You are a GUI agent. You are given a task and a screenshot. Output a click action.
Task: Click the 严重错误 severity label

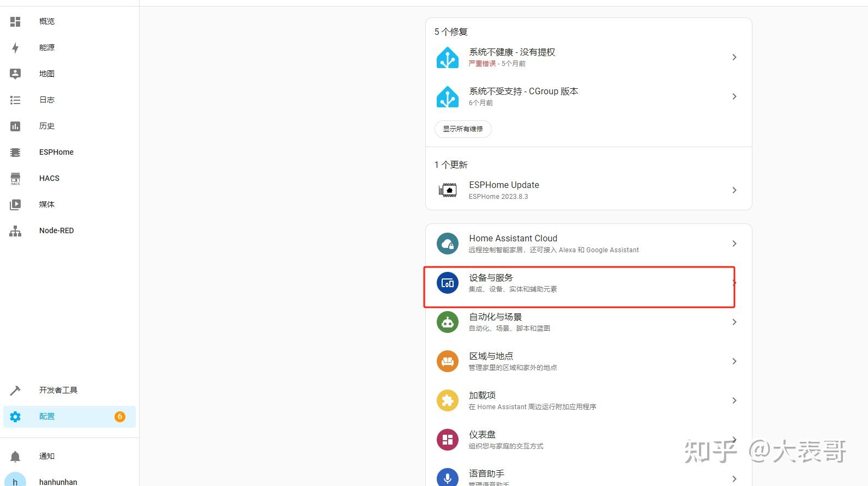click(483, 64)
